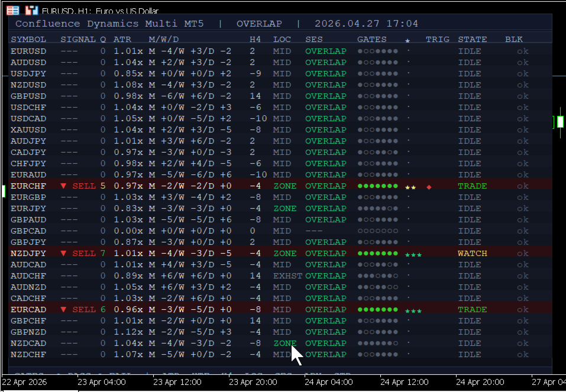Viewport: 566px width, 392px height.
Task: Click the green gate dots in the EURCAD row
Action: coord(377,310)
